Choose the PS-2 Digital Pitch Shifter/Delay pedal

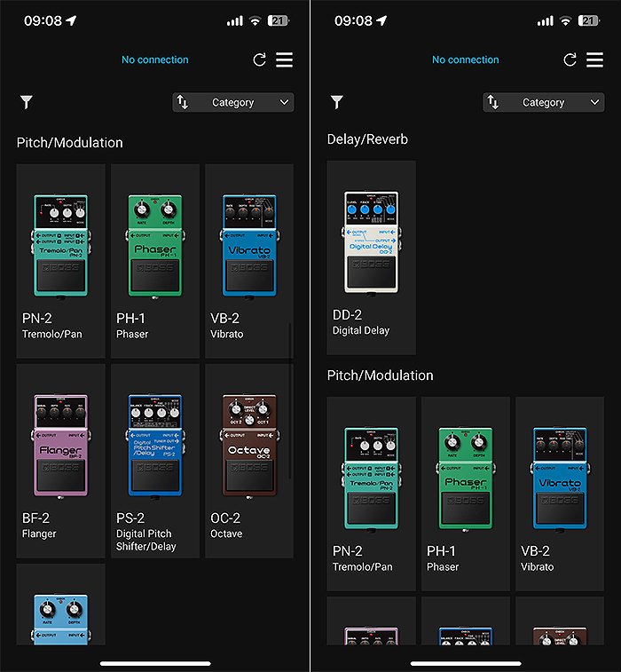click(155, 461)
